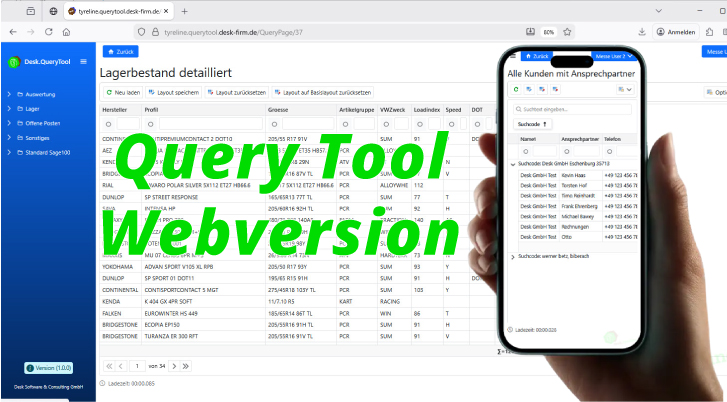The height and width of the screenshot is (402, 727).
Task: Click the Suchcode grouping chip on phone
Action: (x=532, y=124)
